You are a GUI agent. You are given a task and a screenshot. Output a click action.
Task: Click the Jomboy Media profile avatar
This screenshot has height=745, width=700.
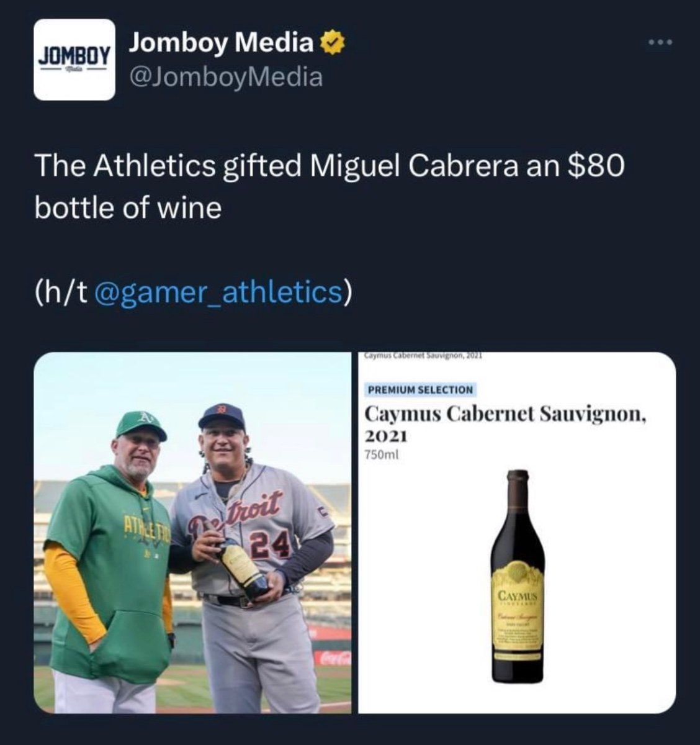click(x=74, y=60)
